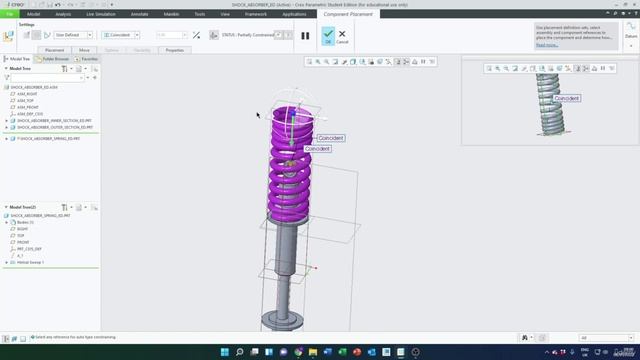Image resolution: width=640 pixels, height=360 pixels.
Task: Switch to the Analysis ribbon tab
Action: (63, 14)
